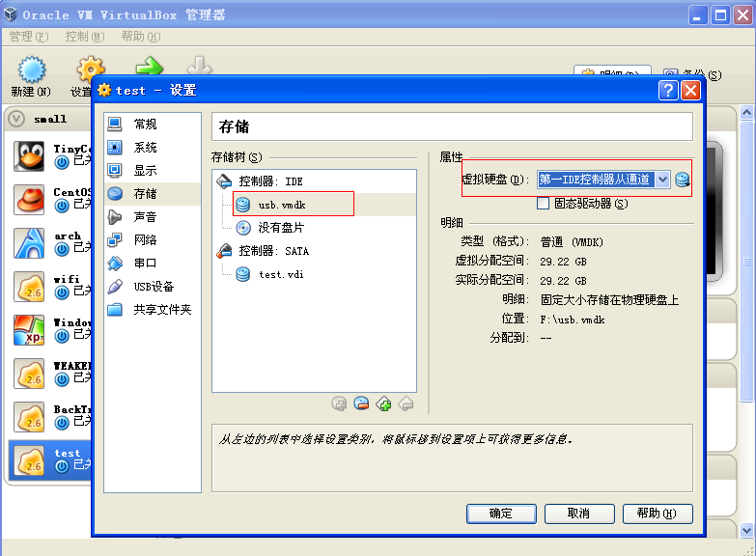
Task: Click the add controller green plus icon
Action: pyautogui.click(x=383, y=403)
